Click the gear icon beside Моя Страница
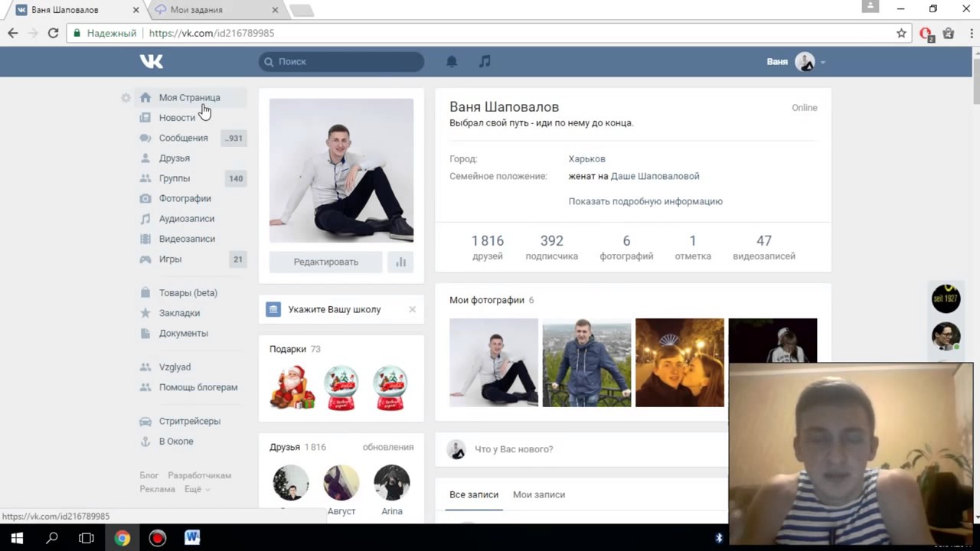This screenshot has width=980, height=551. coord(126,98)
